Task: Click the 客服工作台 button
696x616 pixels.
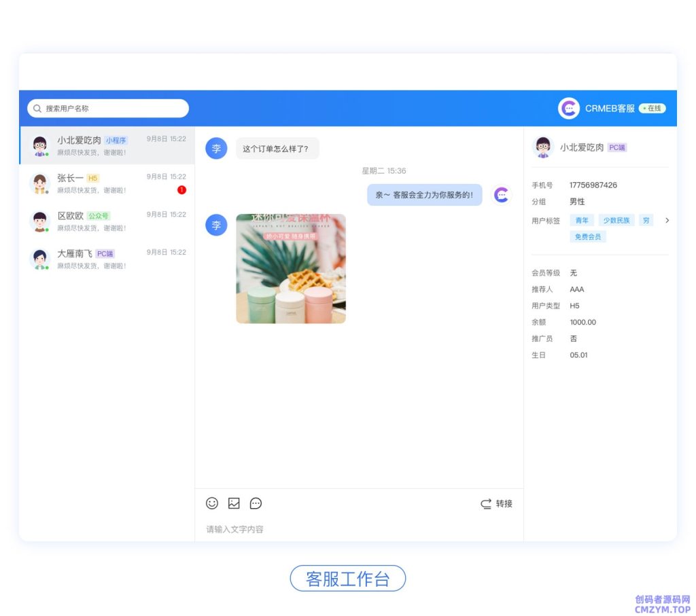Action: point(348,578)
